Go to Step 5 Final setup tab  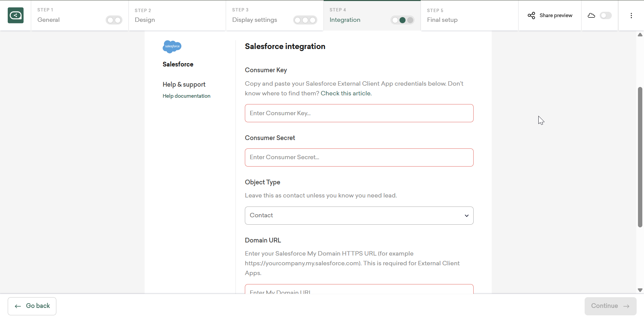(x=469, y=15)
